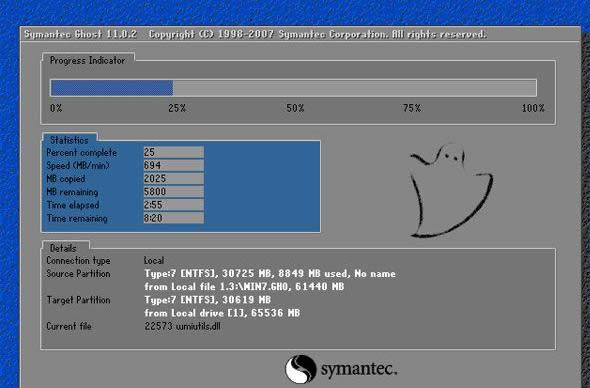Click the Time elapsed value field

point(173,205)
